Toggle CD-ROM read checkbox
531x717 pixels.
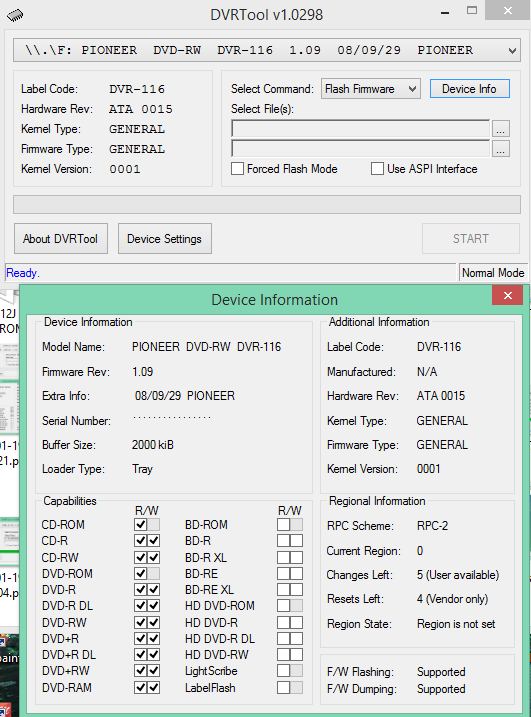click(140, 524)
